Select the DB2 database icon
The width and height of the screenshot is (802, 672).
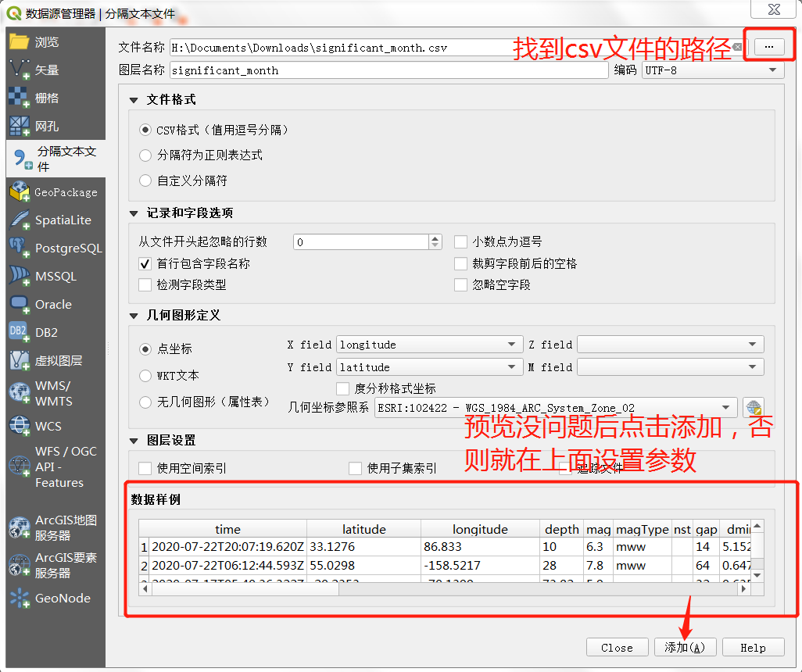[x=20, y=332]
